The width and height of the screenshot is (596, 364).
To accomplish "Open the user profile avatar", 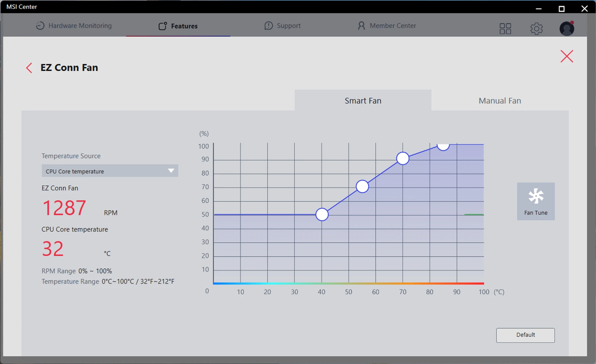I will click(x=567, y=28).
